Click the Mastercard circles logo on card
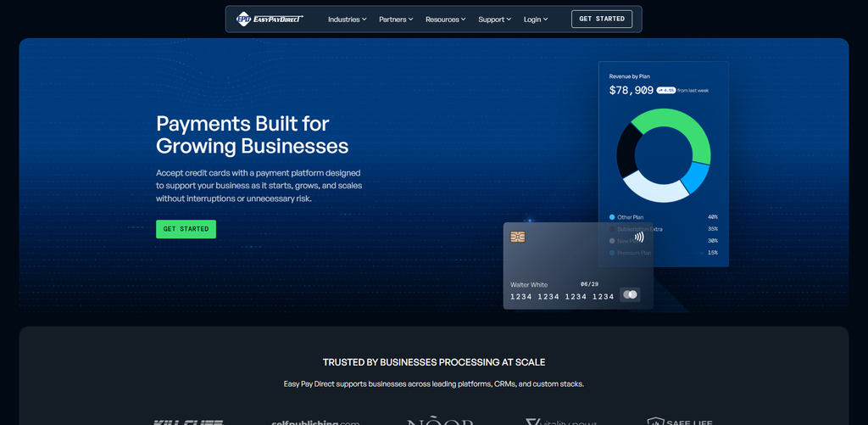Viewport: 868px width, 425px height. pos(630,294)
